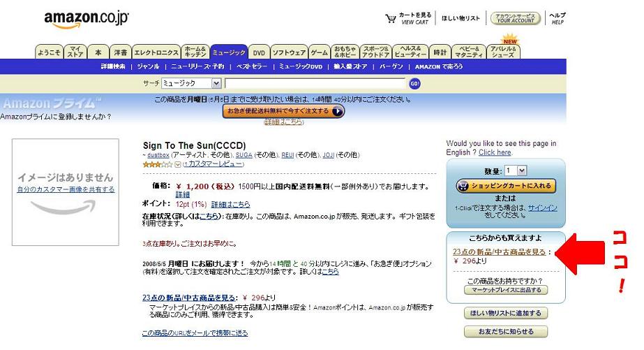Screen dimensions: 644x350
Task: Select the ソフトウェア tab
Action: tap(289, 52)
